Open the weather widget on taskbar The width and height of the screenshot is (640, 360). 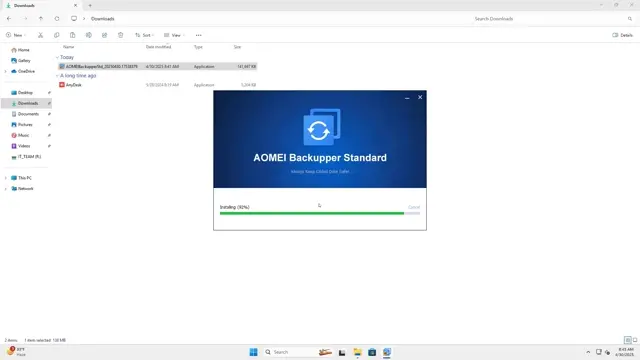(16, 352)
